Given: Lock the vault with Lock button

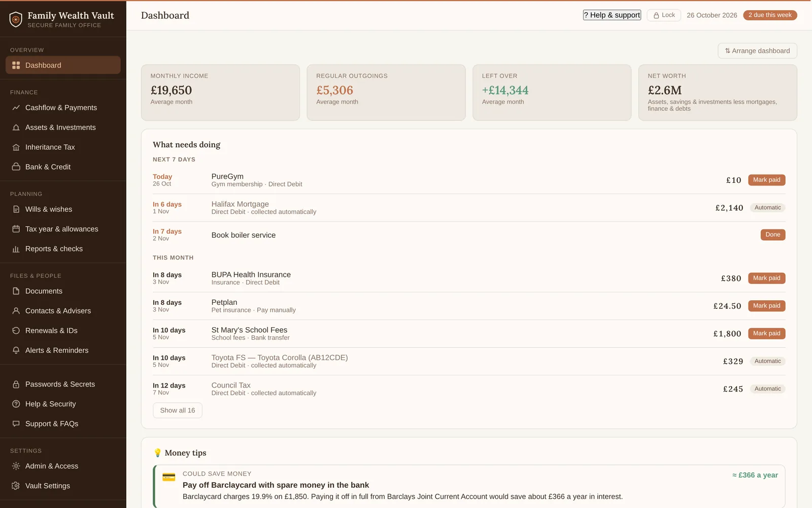Looking at the screenshot, I should click(x=664, y=15).
